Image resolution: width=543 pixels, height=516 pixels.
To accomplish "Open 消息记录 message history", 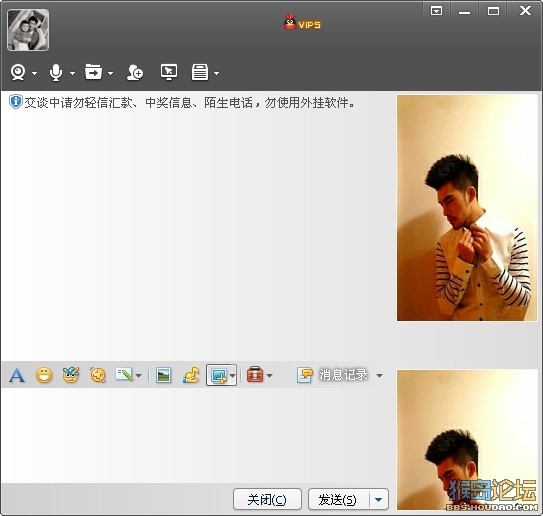I will pos(332,375).
